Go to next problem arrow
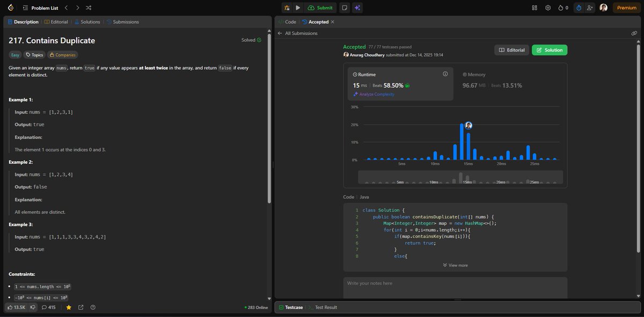The image size is (644, 317). click(77, 8)
